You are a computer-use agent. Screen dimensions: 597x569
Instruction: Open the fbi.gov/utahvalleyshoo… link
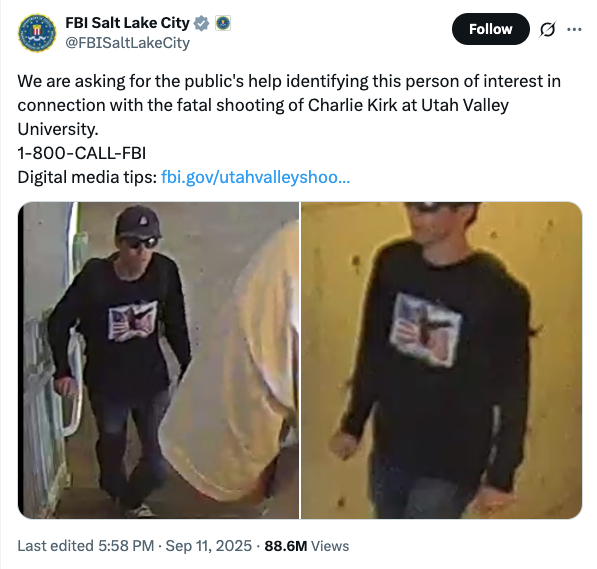click(255, 177)
